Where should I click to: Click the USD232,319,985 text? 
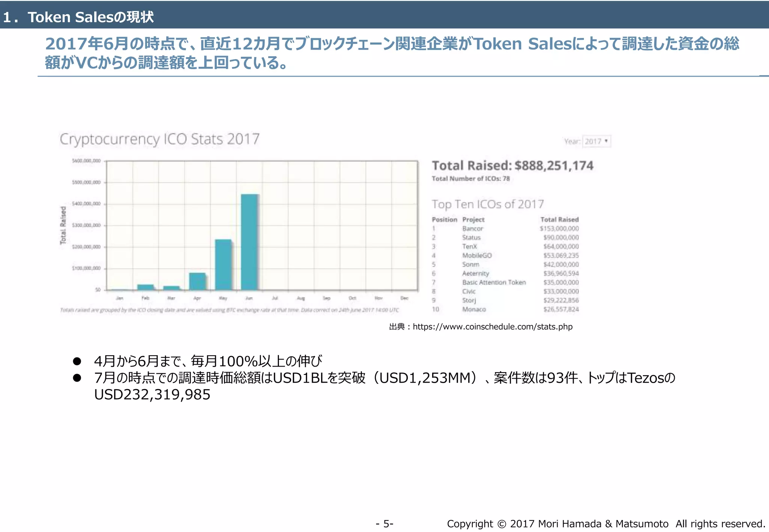point(152,394)
